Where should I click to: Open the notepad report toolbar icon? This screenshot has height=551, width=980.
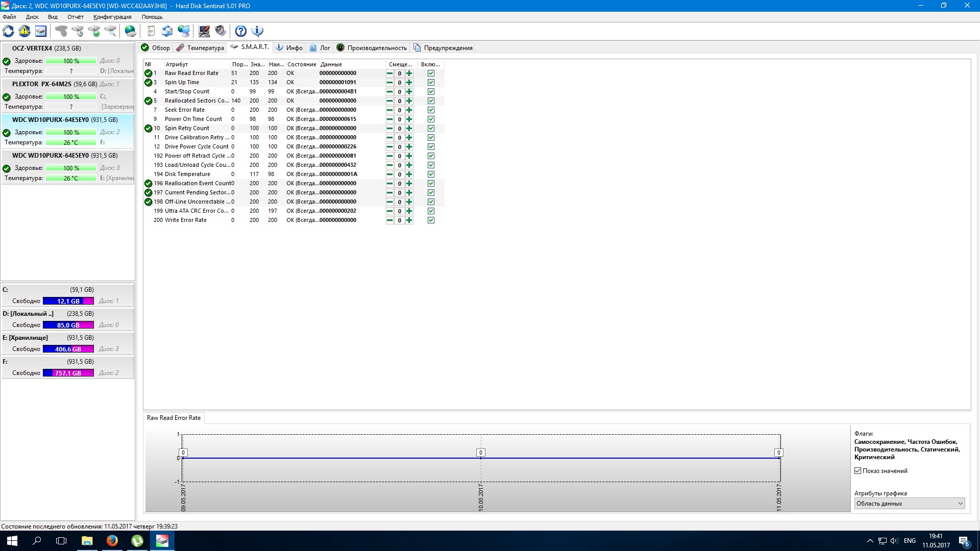tap(151, 31)
